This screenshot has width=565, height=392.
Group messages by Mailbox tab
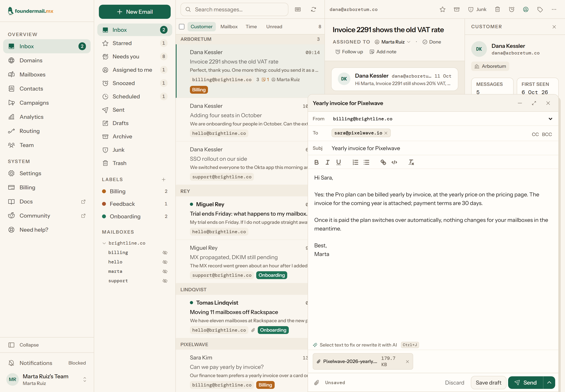pyautogui.click(x=229, y=26)
